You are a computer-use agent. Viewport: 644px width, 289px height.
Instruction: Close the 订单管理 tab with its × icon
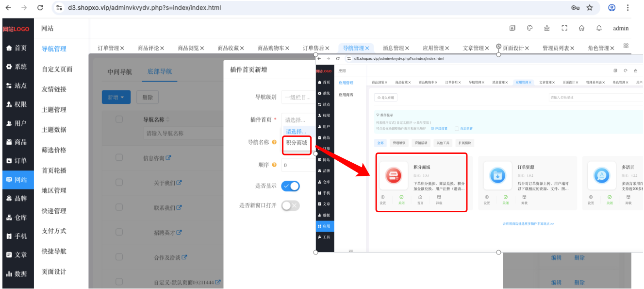tap(122, 48)
